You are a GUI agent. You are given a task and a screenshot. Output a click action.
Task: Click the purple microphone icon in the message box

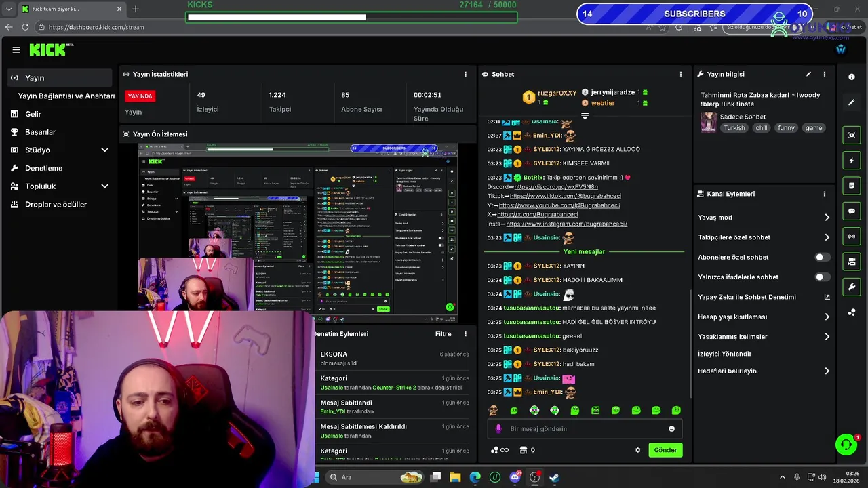498,429
